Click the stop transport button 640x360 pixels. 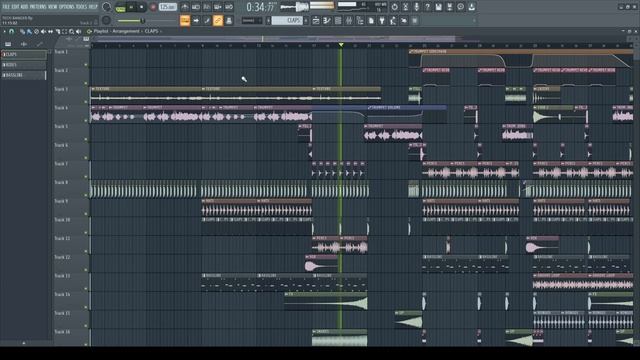(142, 7)
